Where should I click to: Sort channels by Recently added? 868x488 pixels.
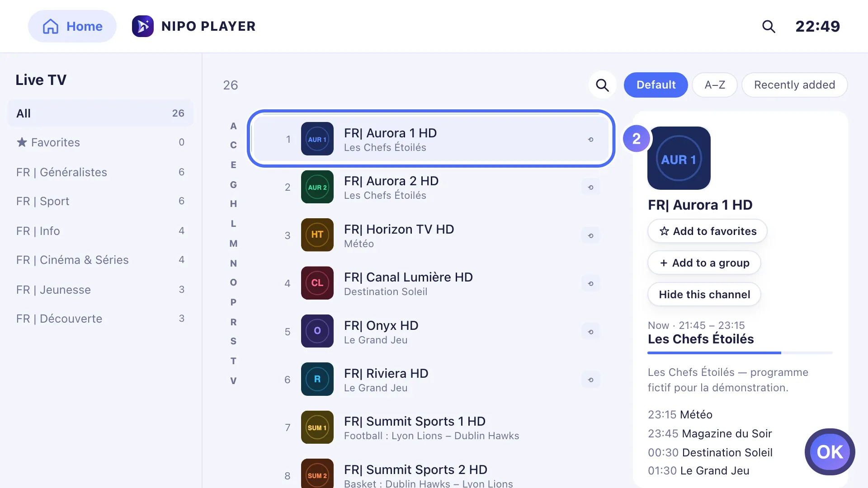pos(794,85)
